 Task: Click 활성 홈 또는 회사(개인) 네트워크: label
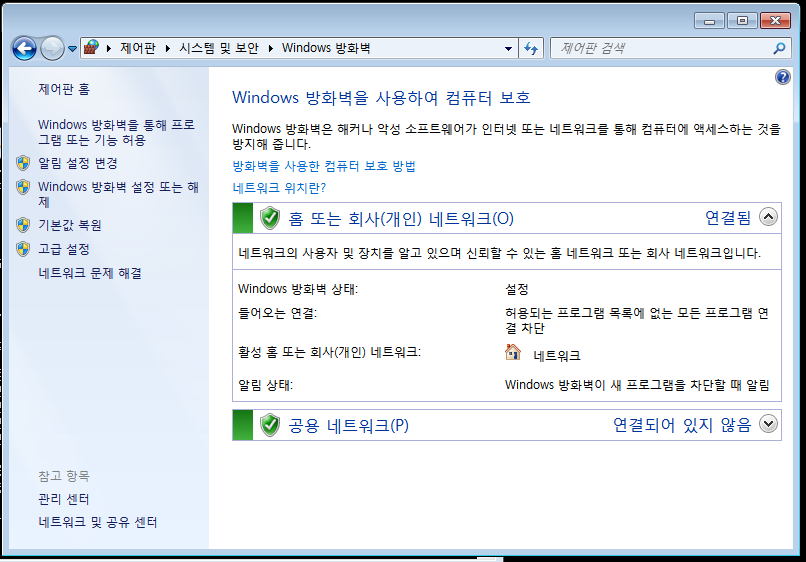pyautogui.click(x=329, y=352)
